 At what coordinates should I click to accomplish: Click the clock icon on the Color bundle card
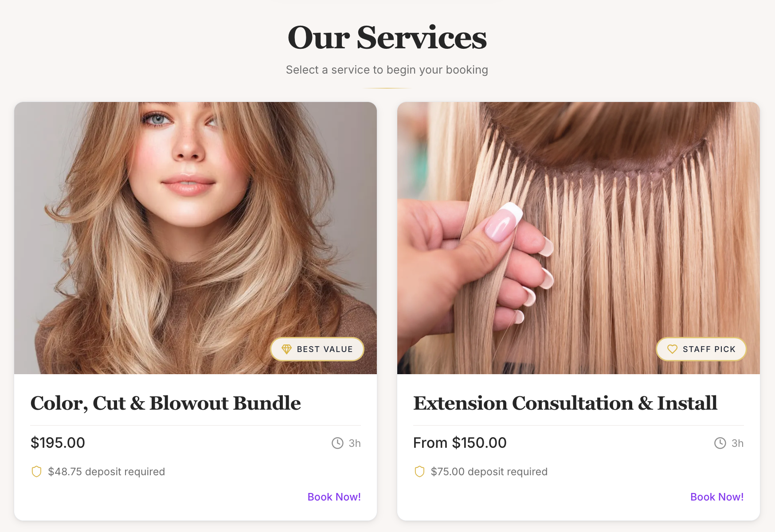click(337, 443)
